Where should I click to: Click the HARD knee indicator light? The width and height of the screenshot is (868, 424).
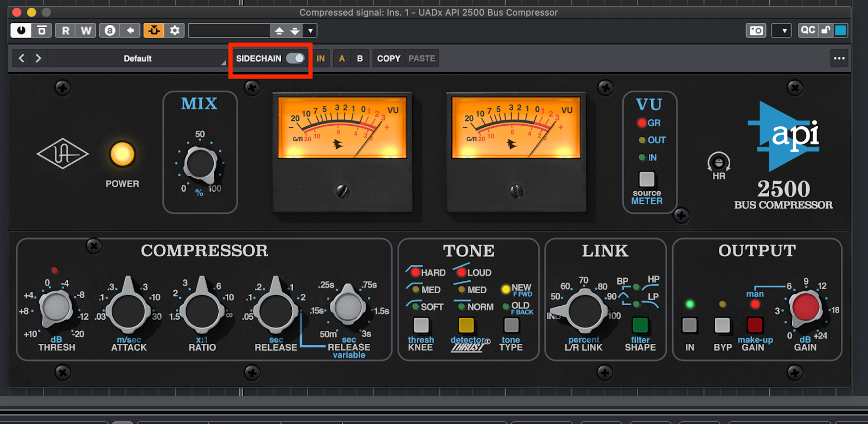(x=416, y=272)
